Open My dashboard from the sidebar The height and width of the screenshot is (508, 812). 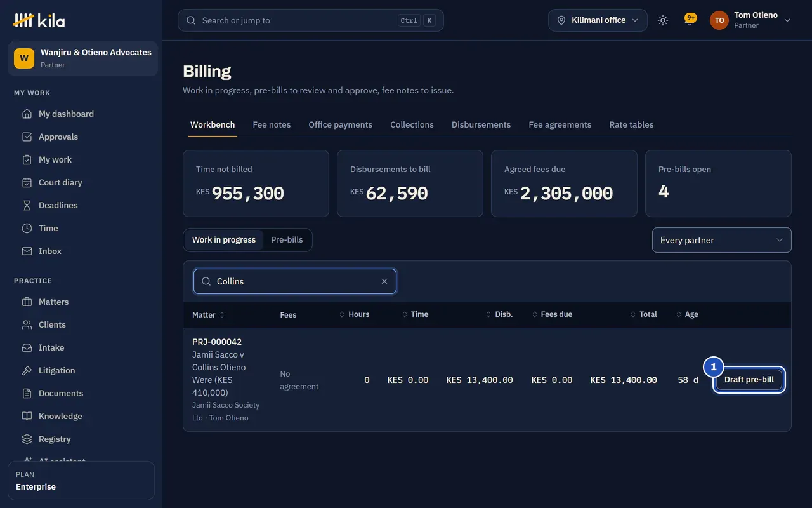coord(81,114)
